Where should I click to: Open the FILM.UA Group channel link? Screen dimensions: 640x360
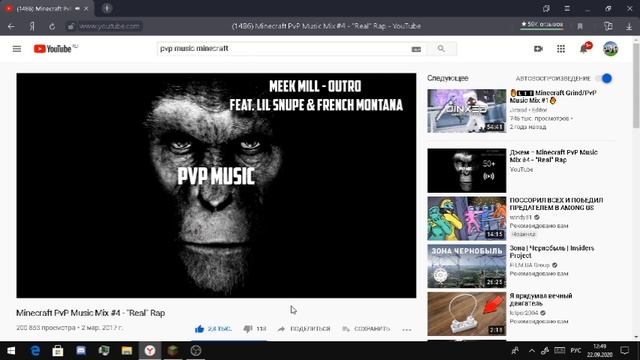[529, 265]
